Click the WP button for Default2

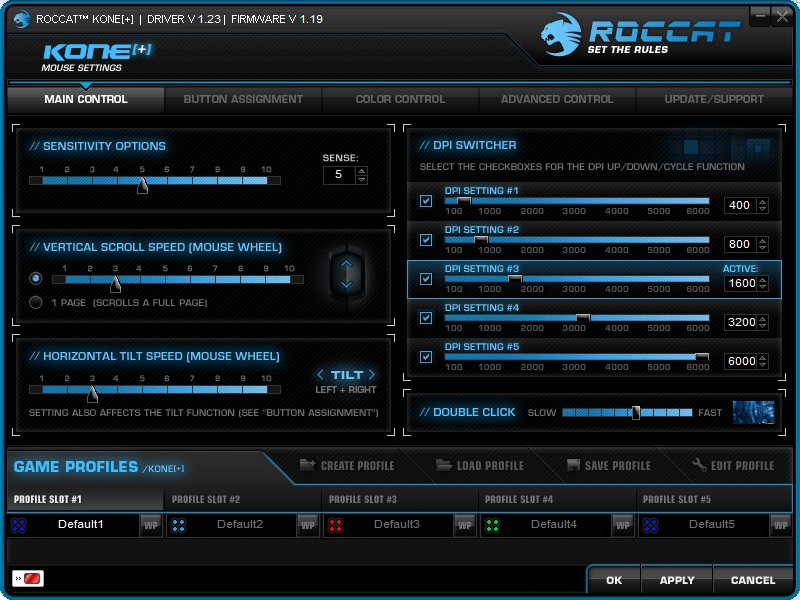pyautogui.click(x=308, y=525)
